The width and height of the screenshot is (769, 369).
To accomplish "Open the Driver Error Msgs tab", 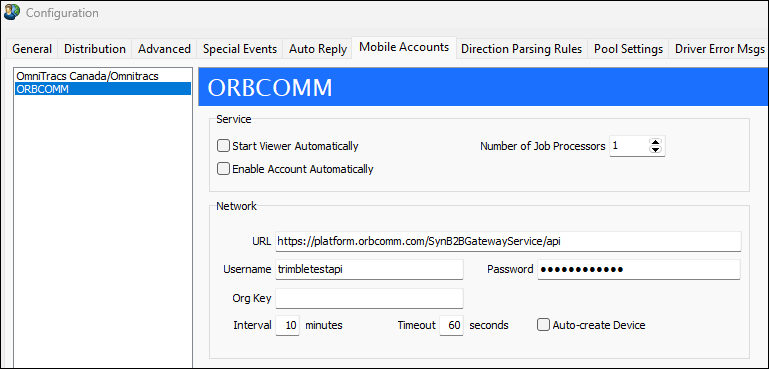I will click(x=719, y=49).
